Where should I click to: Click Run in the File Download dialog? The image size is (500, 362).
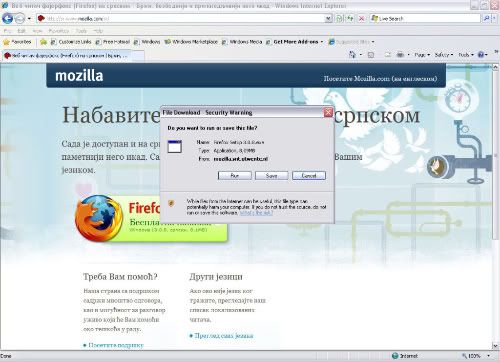click(x=235, y=176)
